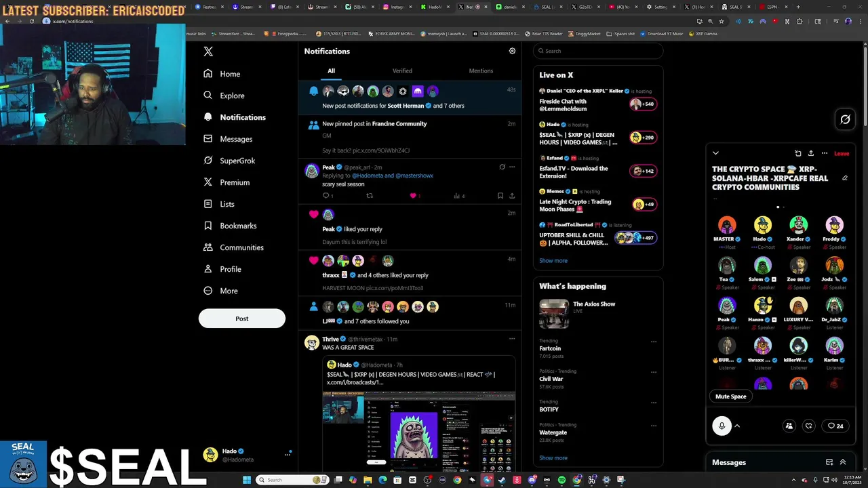Send a reaction in the Space
Screen dimensions: 868x488
point(809,426)
